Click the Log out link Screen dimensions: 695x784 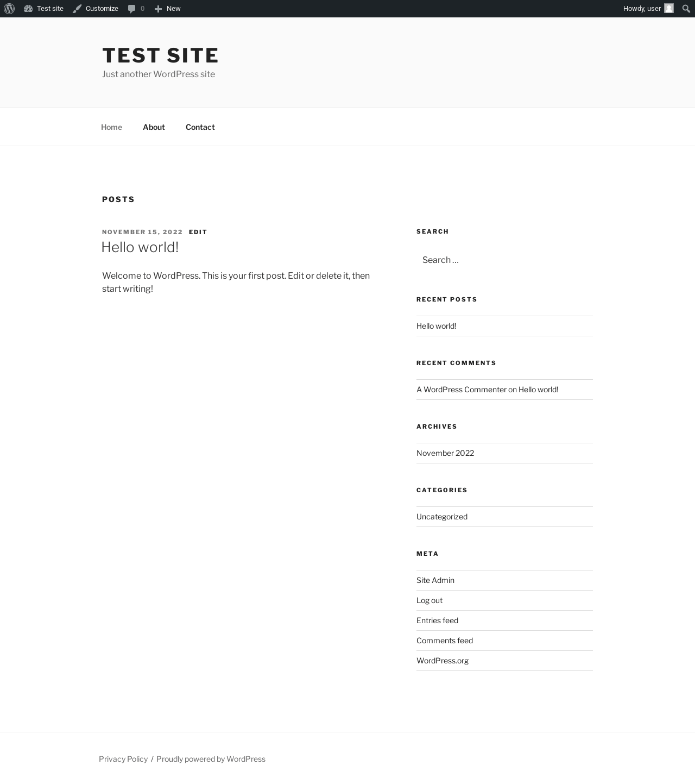click(x=429, y=600)
